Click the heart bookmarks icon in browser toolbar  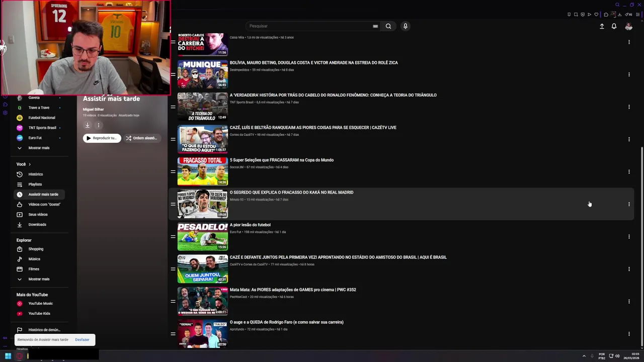click(596, 15)
